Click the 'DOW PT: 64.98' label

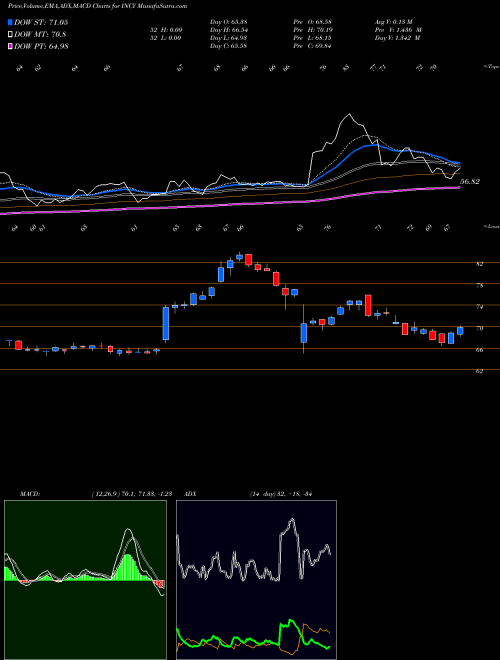tap(41, 46)
